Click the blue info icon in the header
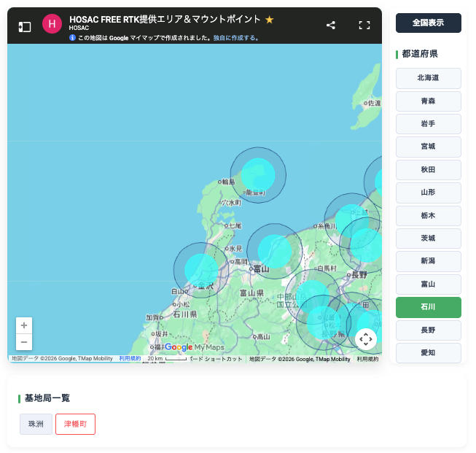The width and height of the screenshot is (476, 453). 72,38
